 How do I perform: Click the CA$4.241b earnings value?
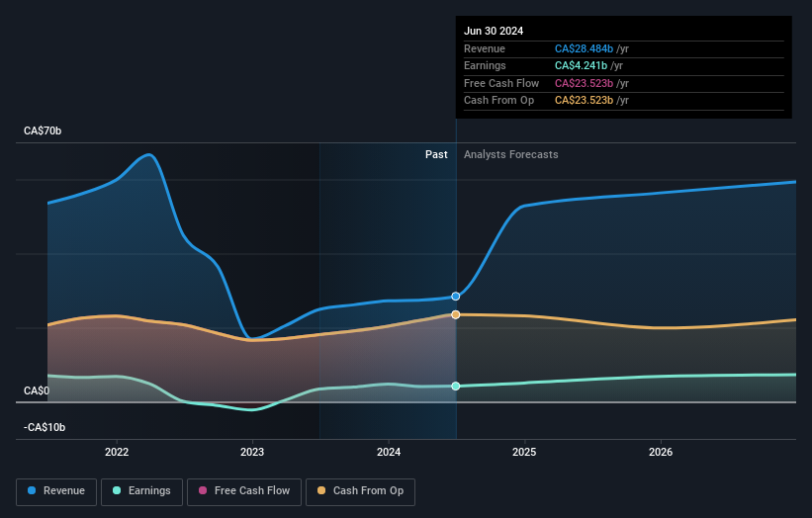(x=581, y=65)
